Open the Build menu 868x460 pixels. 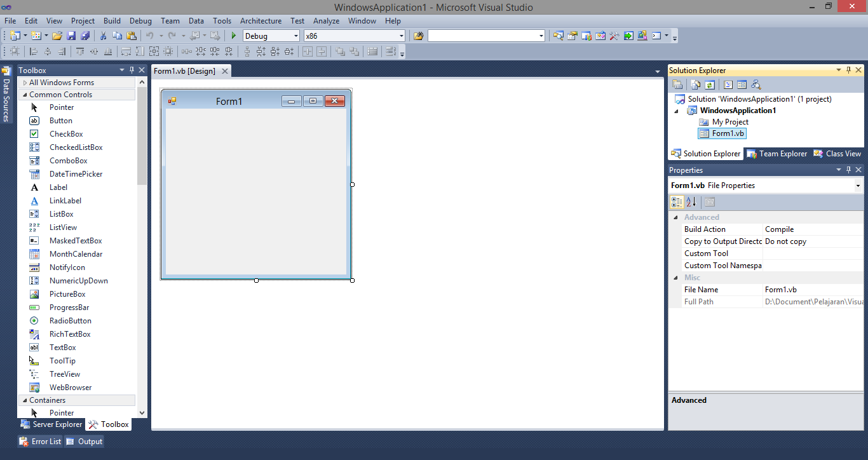pyautogui.click(x=112, y=21)
